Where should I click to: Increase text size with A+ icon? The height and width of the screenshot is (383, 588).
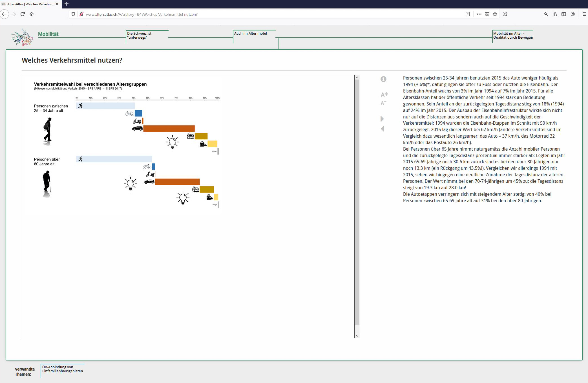point(384,95)
